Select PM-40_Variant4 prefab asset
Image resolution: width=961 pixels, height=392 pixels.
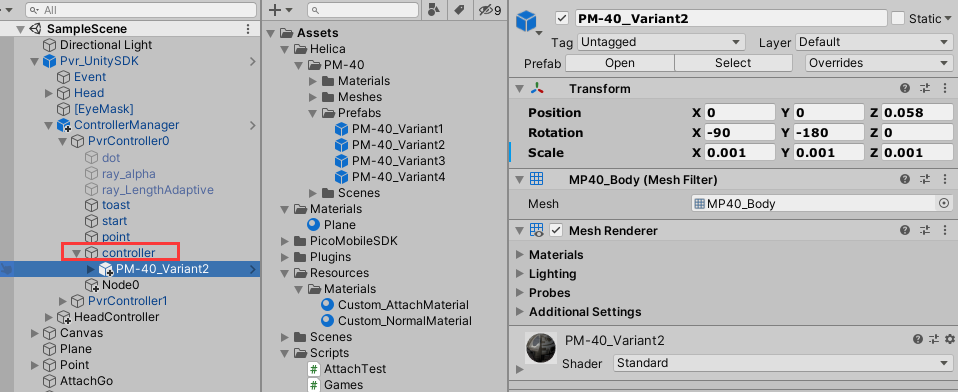[x=398, y=177]
